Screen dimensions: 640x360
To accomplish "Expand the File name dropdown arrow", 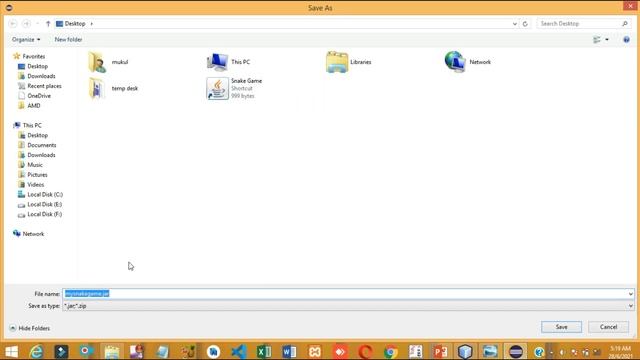I will click(x=631, y=294).
